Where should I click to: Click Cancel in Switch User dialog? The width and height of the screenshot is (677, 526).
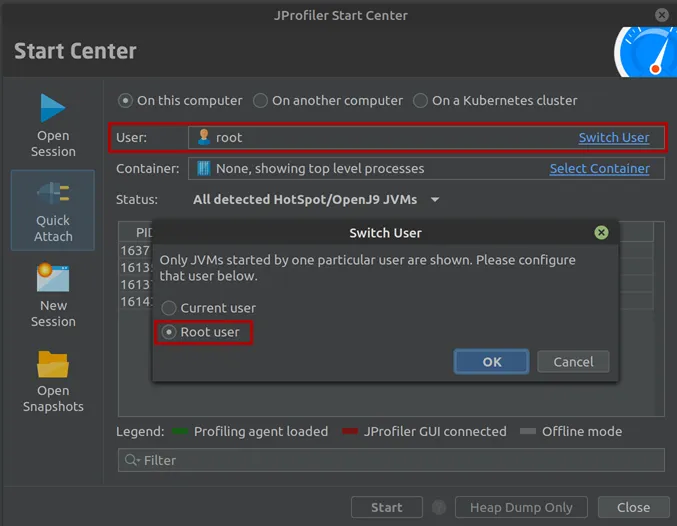573,361
